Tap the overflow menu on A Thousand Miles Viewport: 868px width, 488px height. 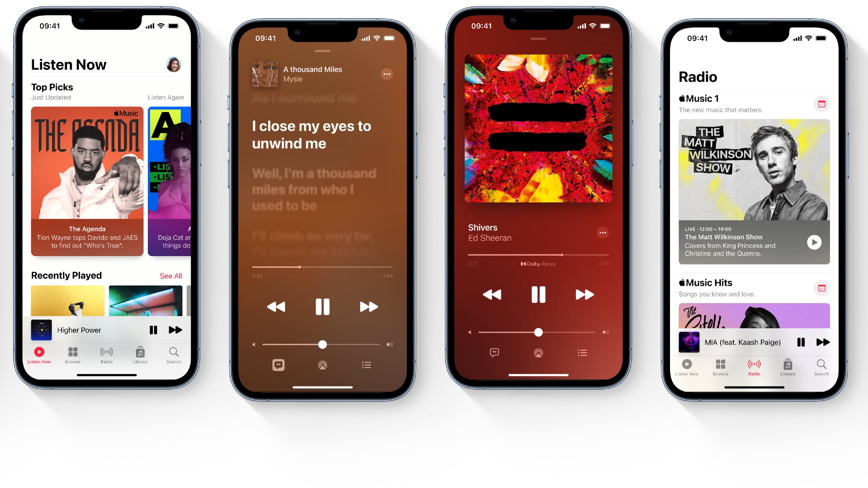387,73
